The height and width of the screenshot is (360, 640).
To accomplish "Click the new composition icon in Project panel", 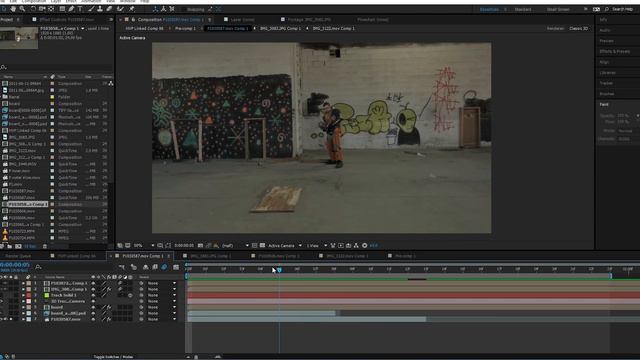I will (x=18, y=247).
